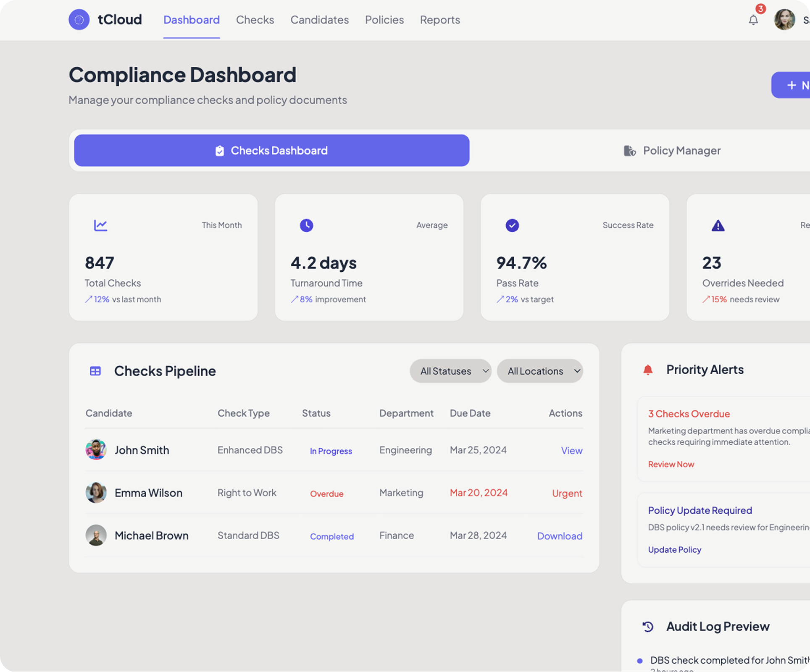Viewport: 810px width, 672px height.
Task: Click the Review Now link
Action: coord(671,464)
